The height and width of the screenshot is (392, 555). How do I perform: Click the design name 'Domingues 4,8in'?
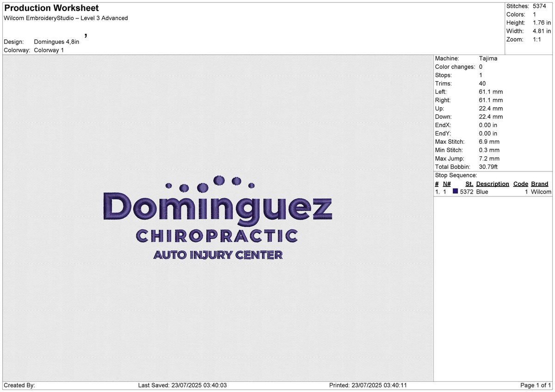click(x=56, y=42)
